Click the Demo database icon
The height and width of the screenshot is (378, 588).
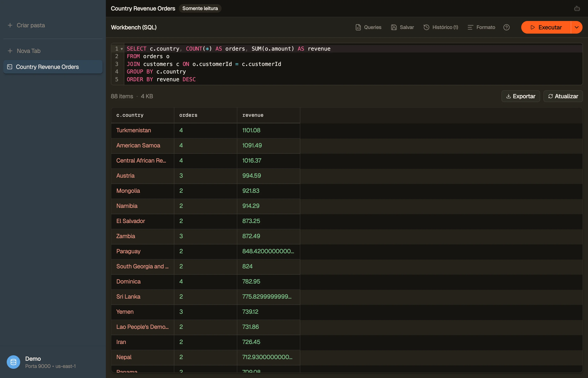pyautogui.click(x=13, y=362)
